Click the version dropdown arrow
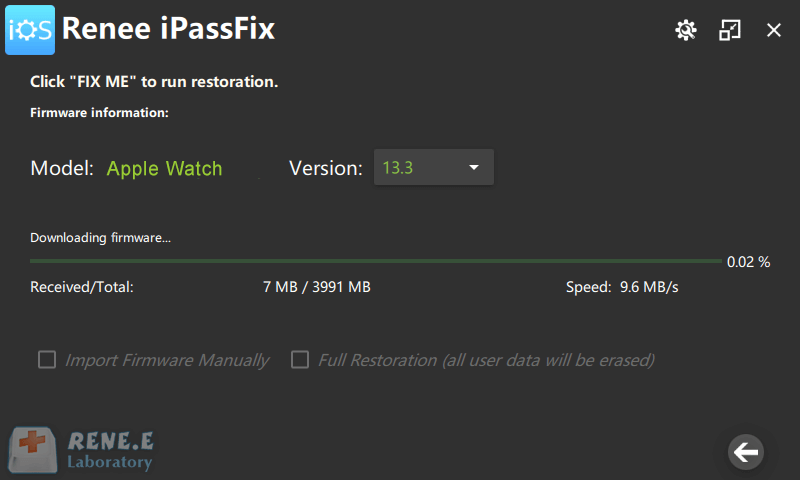The image size is (800, 480). (x=474, y=168)
